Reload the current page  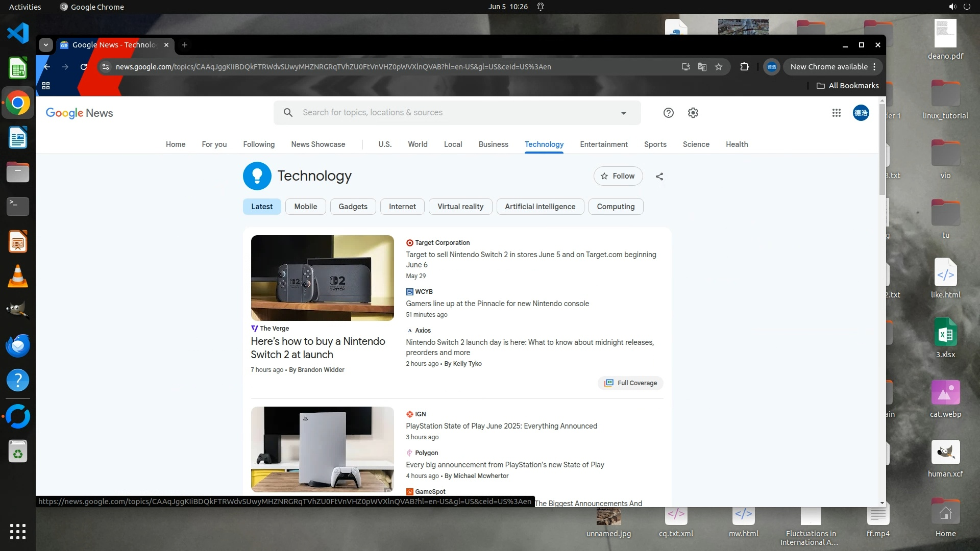[84, 67]
